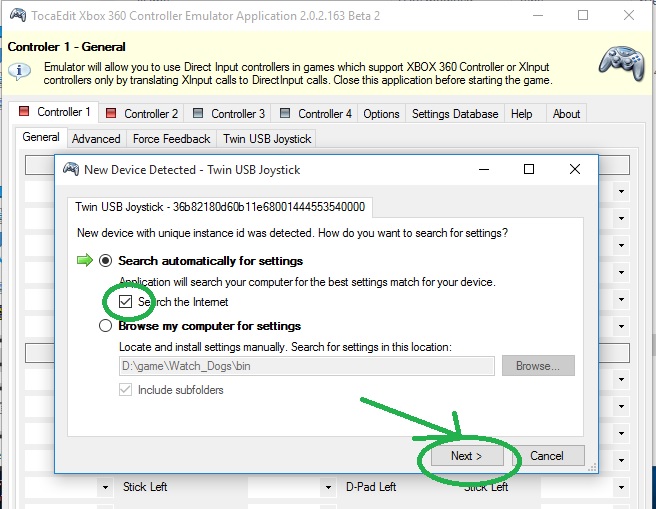Select the Twin USB Joystick sub-tab in main window
This screenshot has height=509, width=656.
point(267,138)
